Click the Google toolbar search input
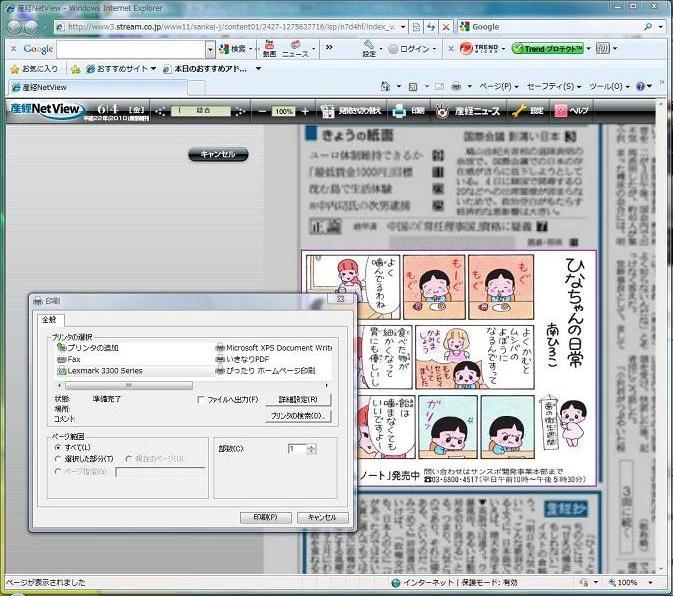 coord(131,49)
